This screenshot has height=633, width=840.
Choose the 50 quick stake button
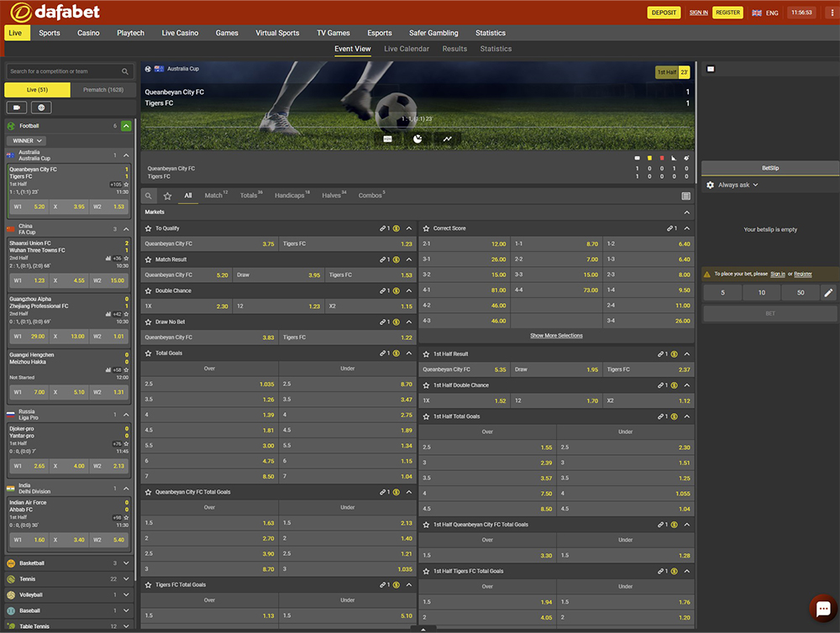coord(801,292)
